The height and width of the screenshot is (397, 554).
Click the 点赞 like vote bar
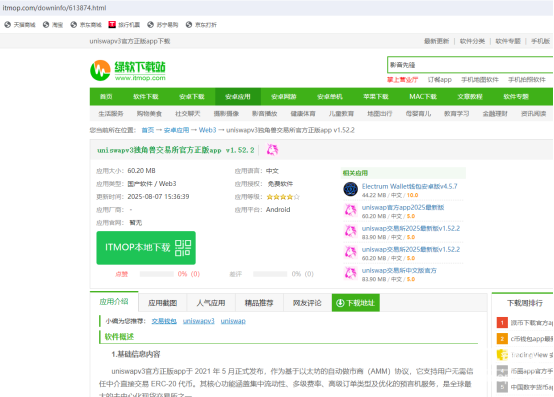(157, 274)
